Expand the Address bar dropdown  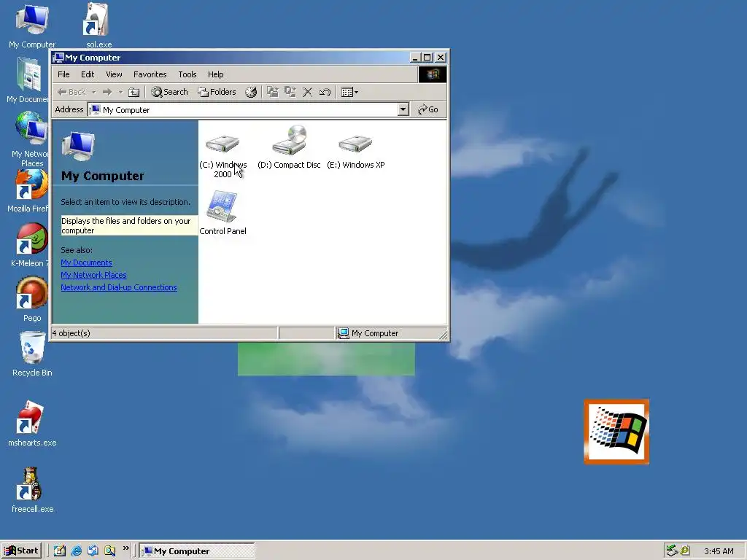coord(403,109)
